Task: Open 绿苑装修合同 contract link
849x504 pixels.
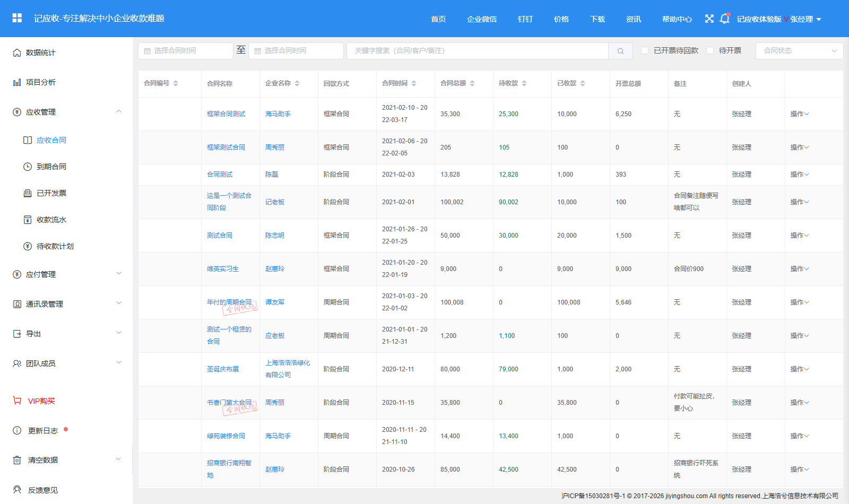Action: coord(226,436)
